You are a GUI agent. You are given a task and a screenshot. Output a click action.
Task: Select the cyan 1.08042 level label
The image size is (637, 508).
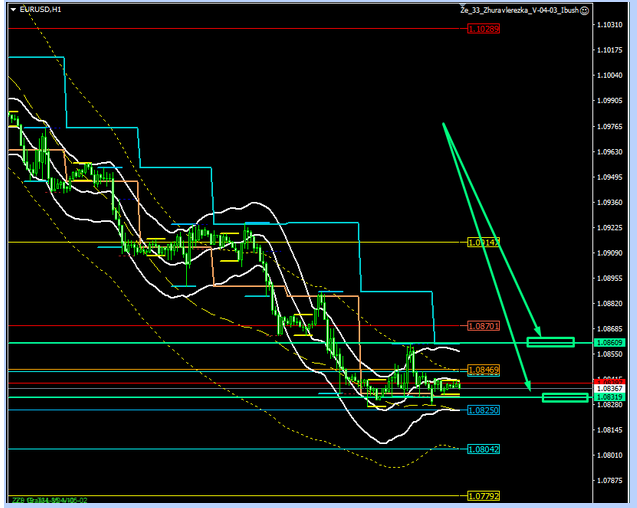click(x=483, y=449)
